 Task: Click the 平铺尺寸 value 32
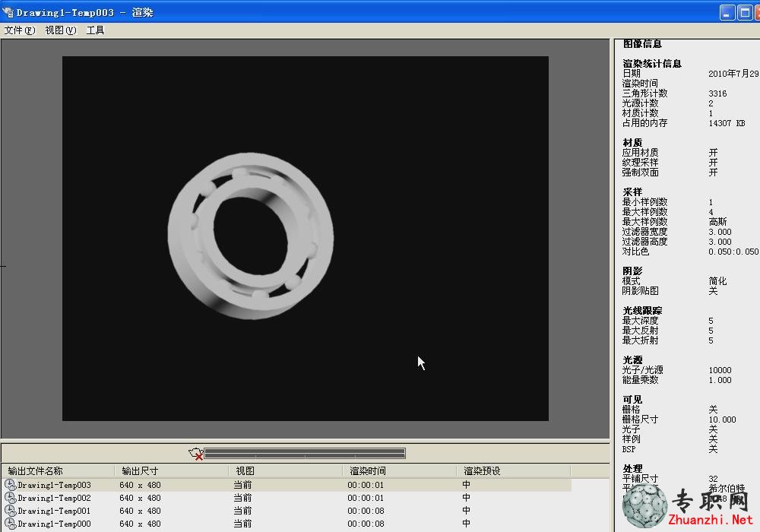pyautogui.click(x=713, y=479)
